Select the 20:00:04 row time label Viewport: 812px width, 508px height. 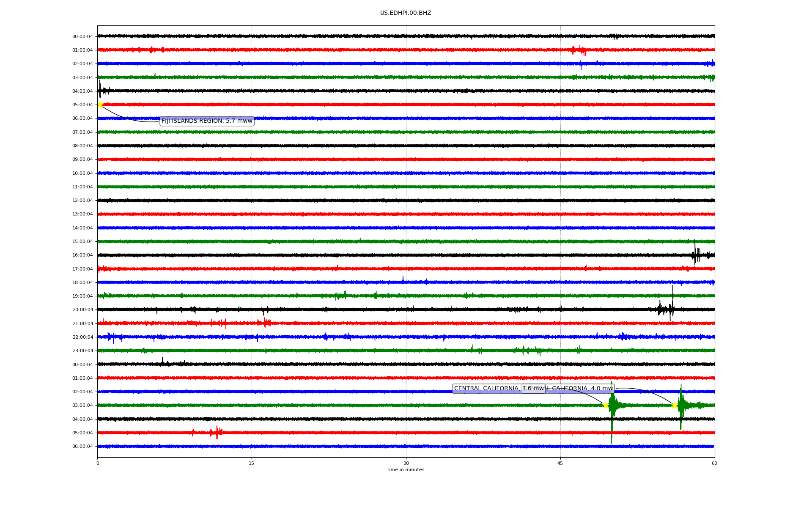[82, 310]
